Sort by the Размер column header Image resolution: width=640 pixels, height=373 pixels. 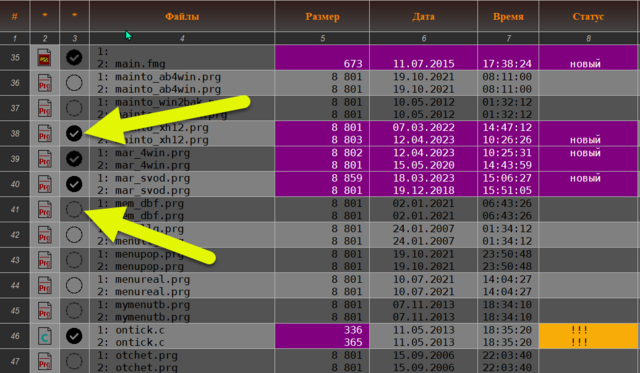322,17
